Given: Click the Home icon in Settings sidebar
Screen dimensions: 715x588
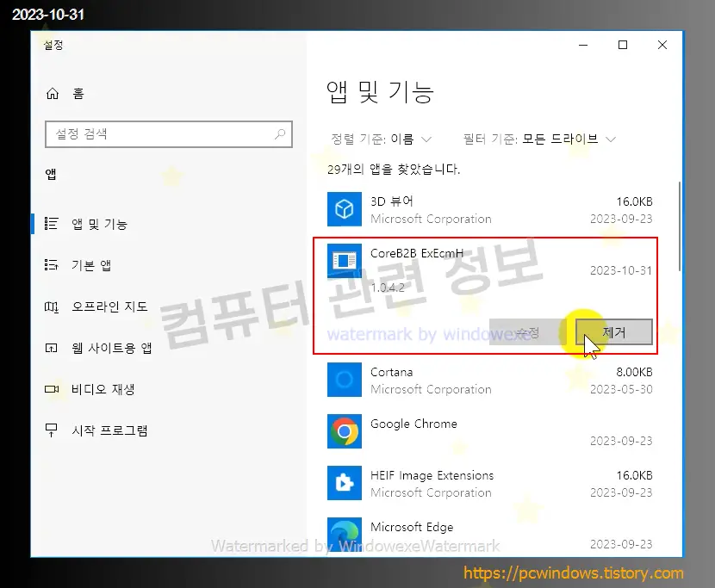Looking at the screenshot, I should point(53,94).
